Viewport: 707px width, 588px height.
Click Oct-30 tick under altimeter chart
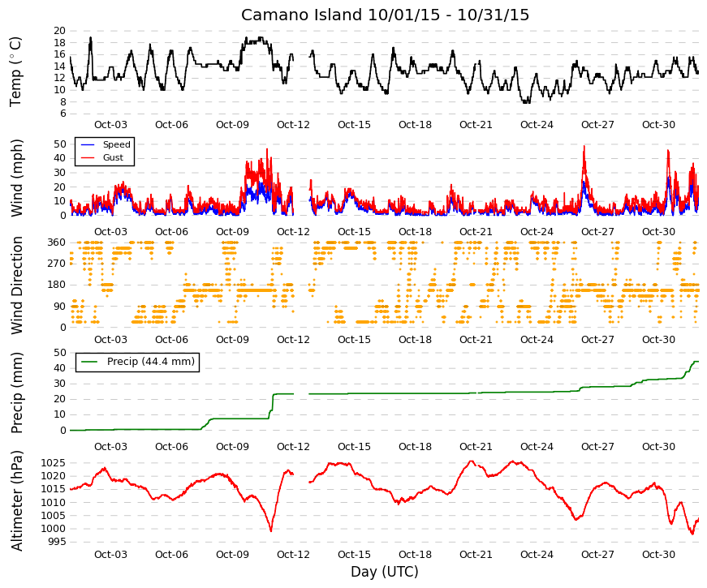coord(658,555)
